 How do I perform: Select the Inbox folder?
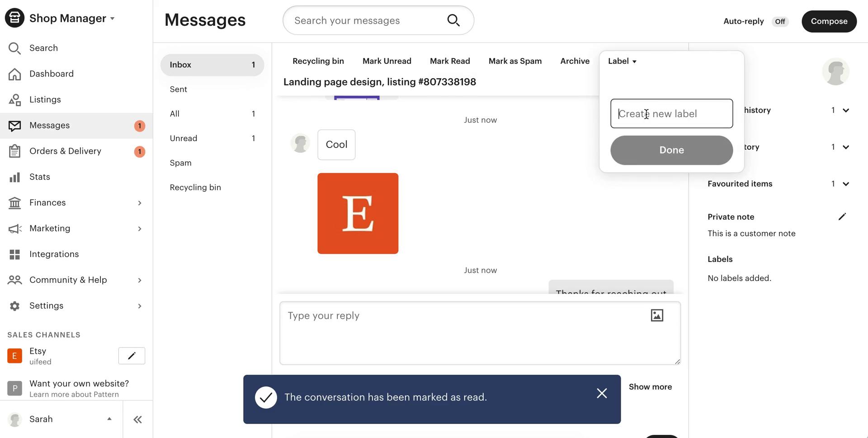[x=212, y=65]
